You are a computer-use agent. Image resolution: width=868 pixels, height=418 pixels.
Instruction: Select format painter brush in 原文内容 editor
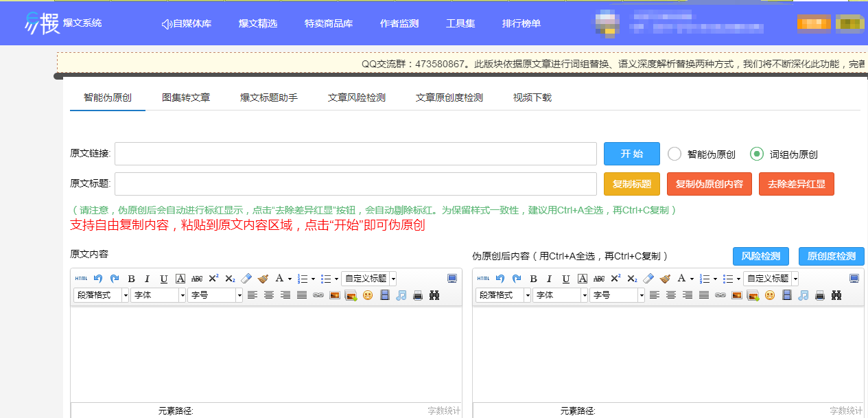point(263,279)
